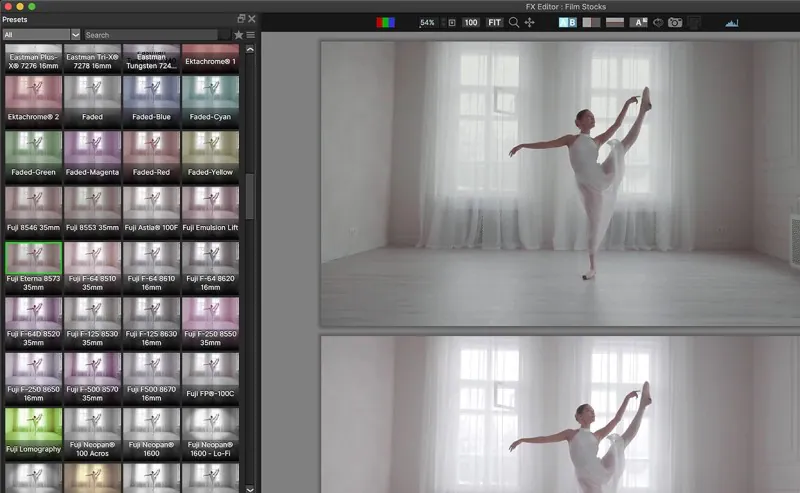Set zoom to 100 percent
The height and width of the screenshot is (493, 800).
point(471,22)
